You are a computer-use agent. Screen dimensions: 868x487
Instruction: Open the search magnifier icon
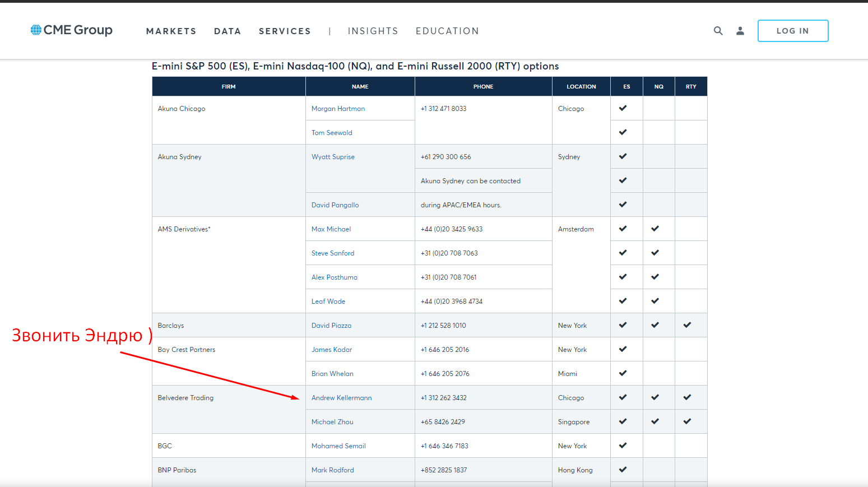click(718, 31)
